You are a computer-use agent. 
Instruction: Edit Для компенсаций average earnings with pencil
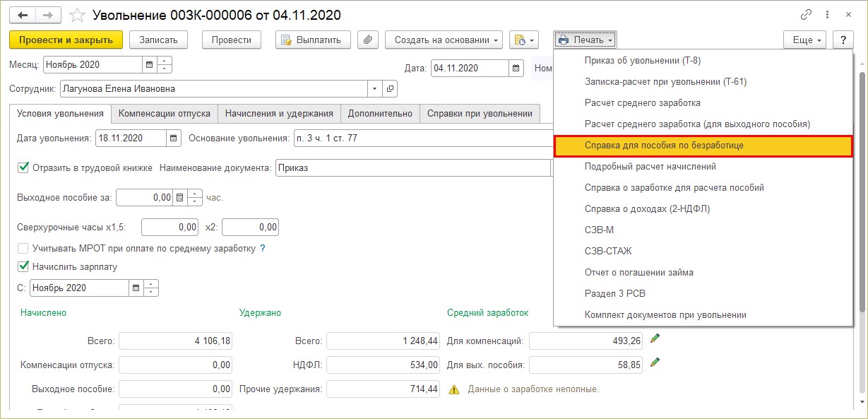(x=655, y=338)
